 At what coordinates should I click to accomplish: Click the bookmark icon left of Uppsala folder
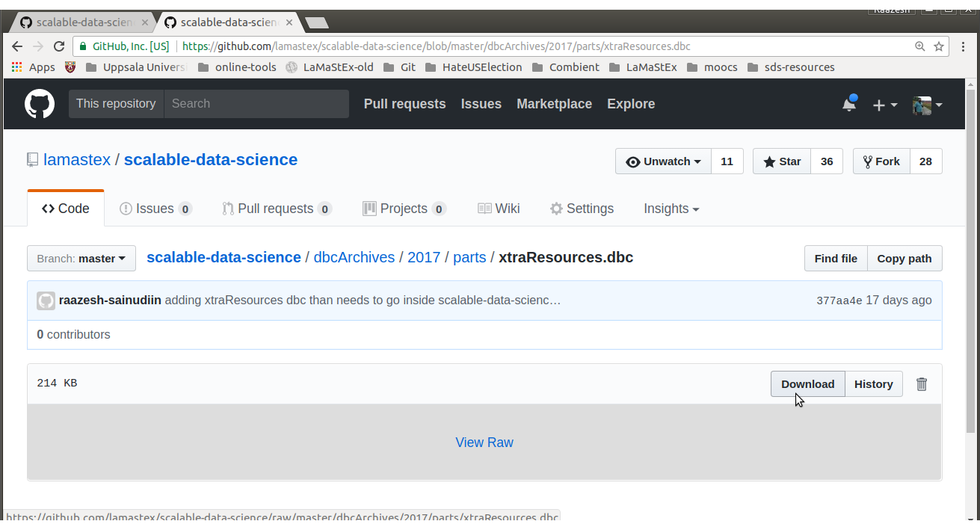click(x=70, y=67)
